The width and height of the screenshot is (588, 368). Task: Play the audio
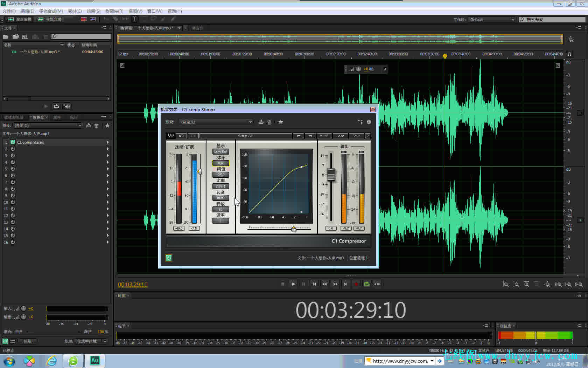pyautogui.click(x=293, y=284)
